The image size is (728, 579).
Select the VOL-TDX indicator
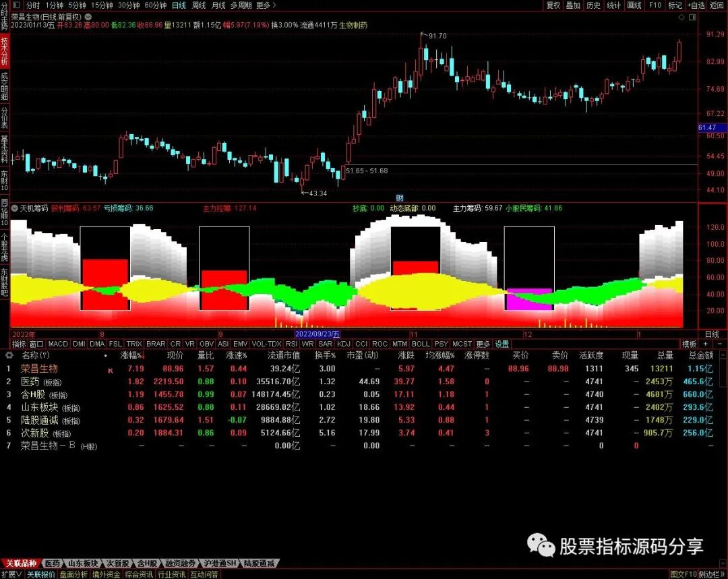tap(266, 344)
